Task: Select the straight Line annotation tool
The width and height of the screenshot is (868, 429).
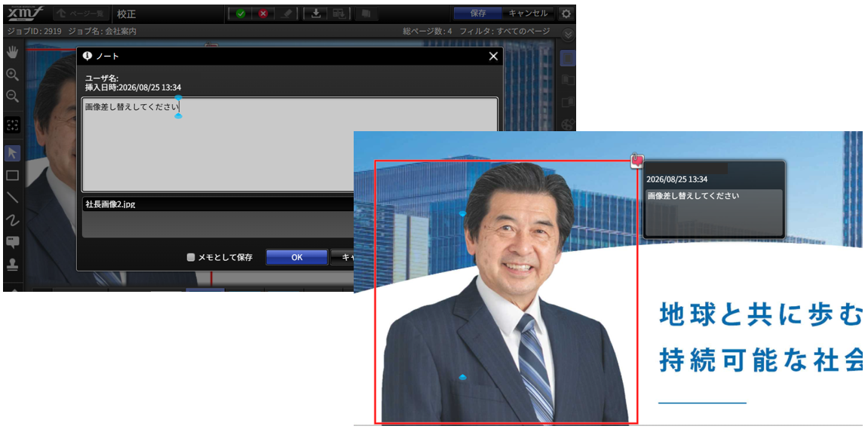Action: pyautogui.click(x=12, y=197)
